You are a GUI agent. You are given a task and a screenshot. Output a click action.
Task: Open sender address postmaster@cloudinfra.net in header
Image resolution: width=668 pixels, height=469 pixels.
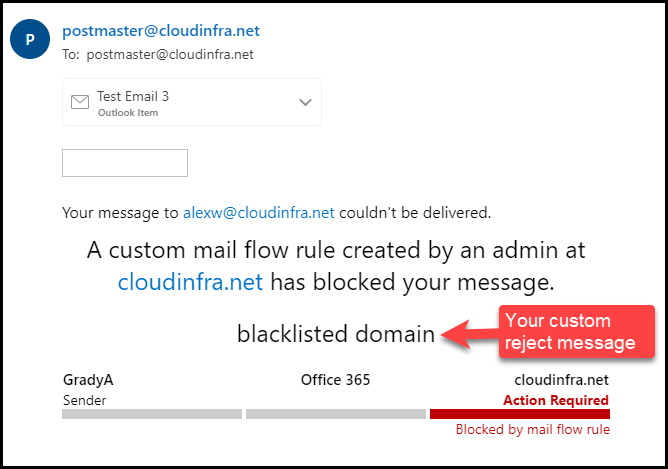click(161, 31)
